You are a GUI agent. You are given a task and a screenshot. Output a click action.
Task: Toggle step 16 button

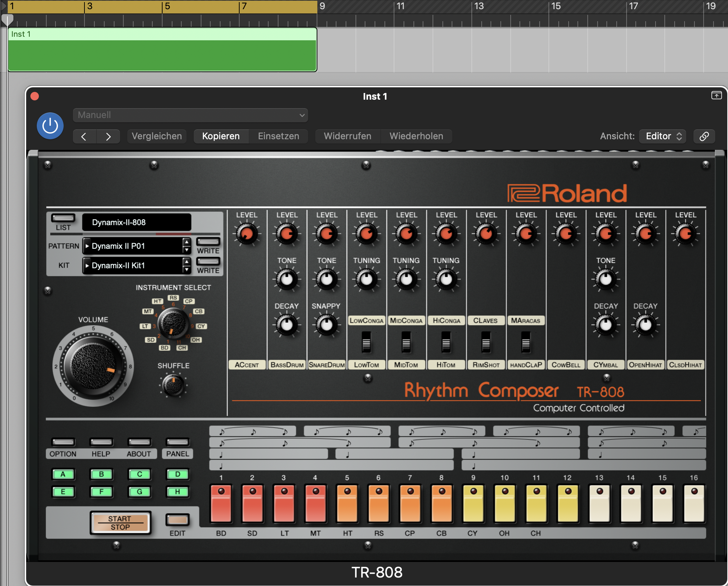(x=694, y=504)
